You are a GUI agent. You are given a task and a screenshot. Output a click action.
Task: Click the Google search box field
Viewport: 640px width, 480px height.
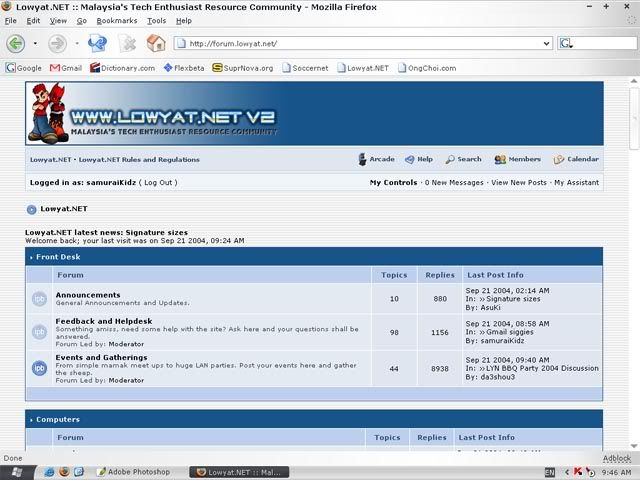click(604, 43)
